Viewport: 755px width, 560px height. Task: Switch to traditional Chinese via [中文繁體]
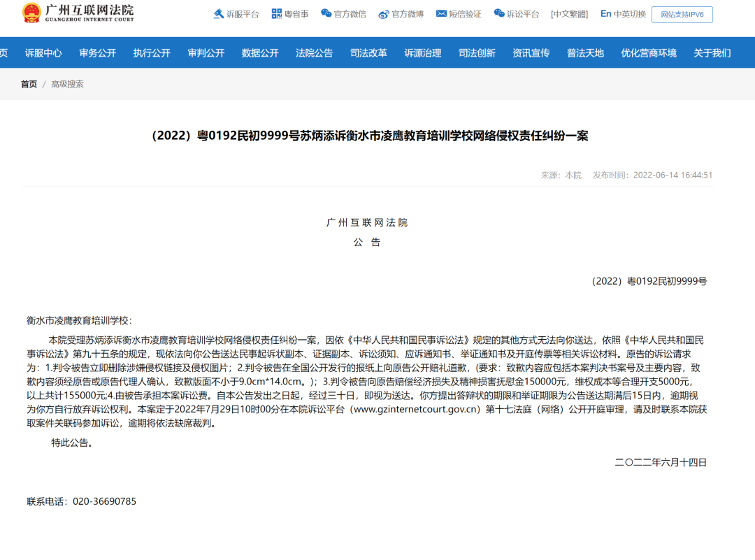(570, 15)
